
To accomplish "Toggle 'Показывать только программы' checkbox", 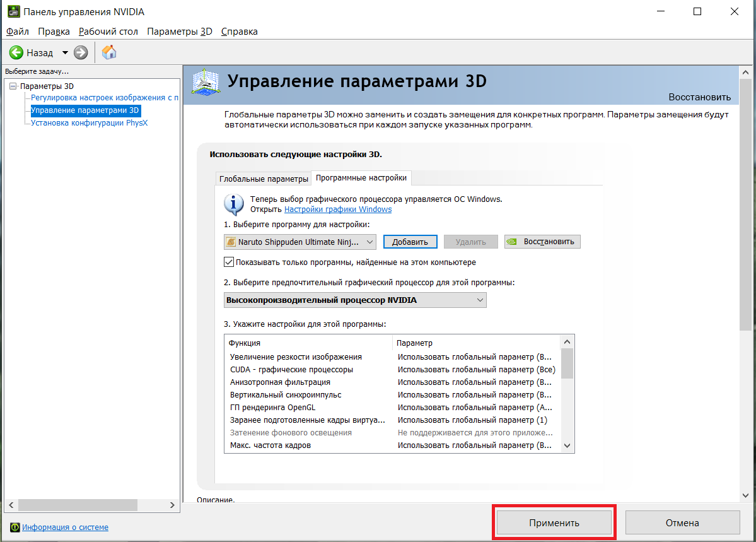I will point(229,262).
